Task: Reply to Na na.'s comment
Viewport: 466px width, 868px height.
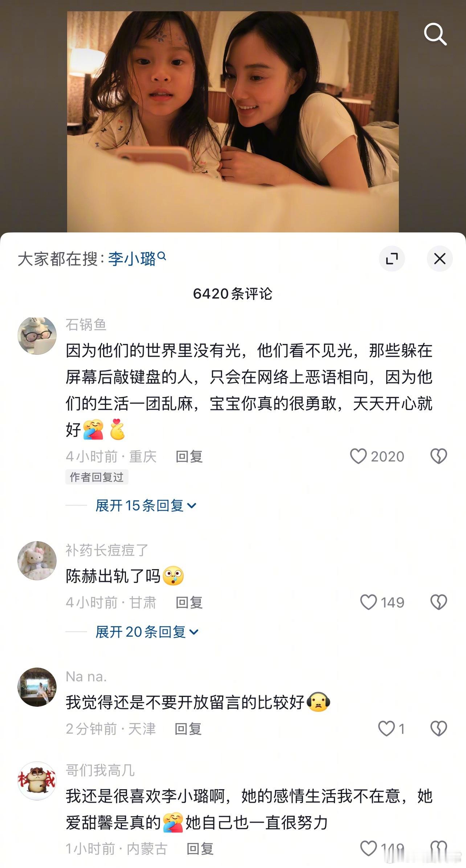Action: pyautogui.click(x=188, y=729)
